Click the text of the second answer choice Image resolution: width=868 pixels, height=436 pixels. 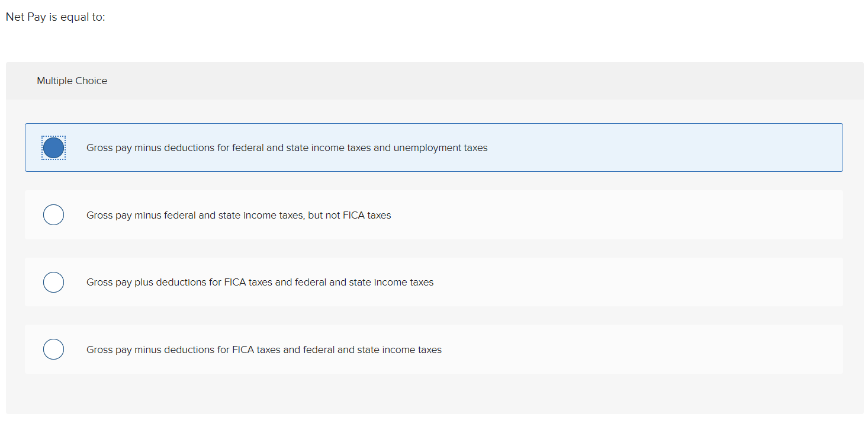click(239, 214)
